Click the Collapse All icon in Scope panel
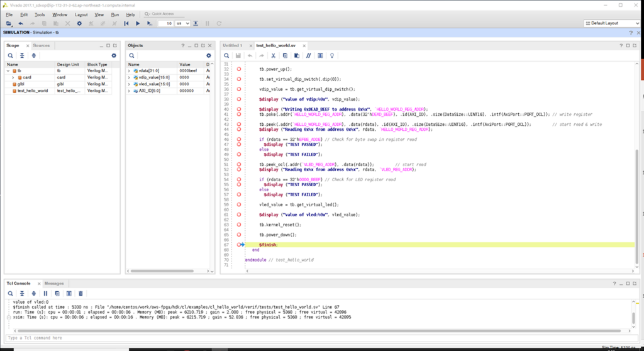 22,55
